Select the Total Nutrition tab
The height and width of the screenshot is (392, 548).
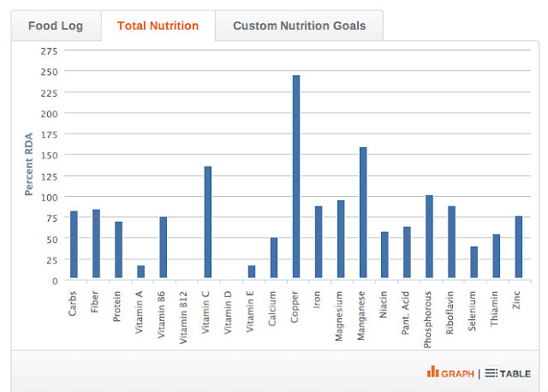coord(158,26)
